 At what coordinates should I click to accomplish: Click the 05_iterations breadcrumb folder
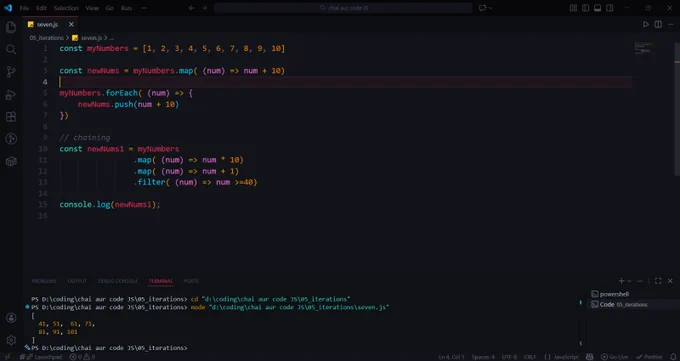coord(46,38)
